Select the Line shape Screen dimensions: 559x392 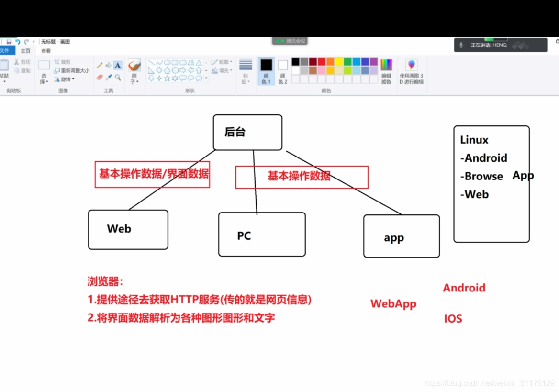coord(151,62)
